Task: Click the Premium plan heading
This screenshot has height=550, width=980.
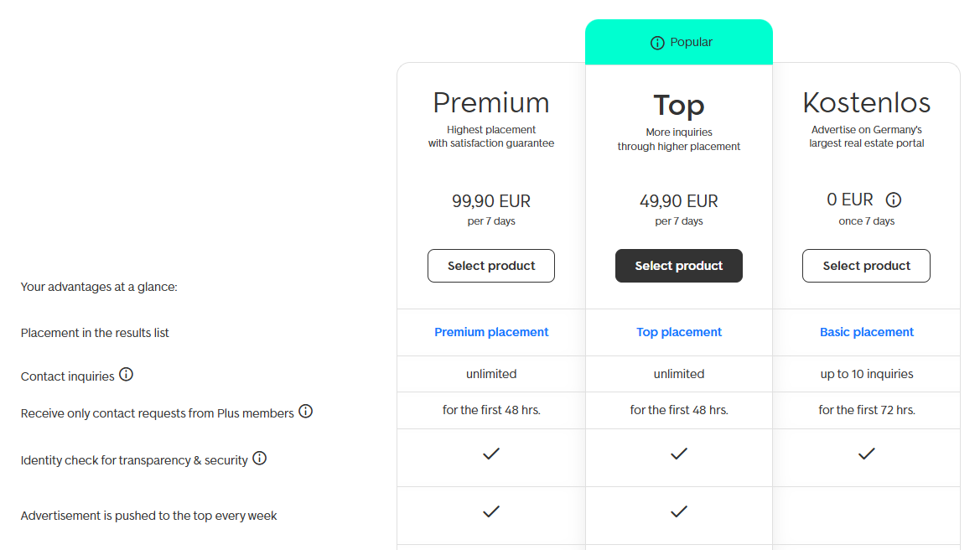Action: coord(491,103)
